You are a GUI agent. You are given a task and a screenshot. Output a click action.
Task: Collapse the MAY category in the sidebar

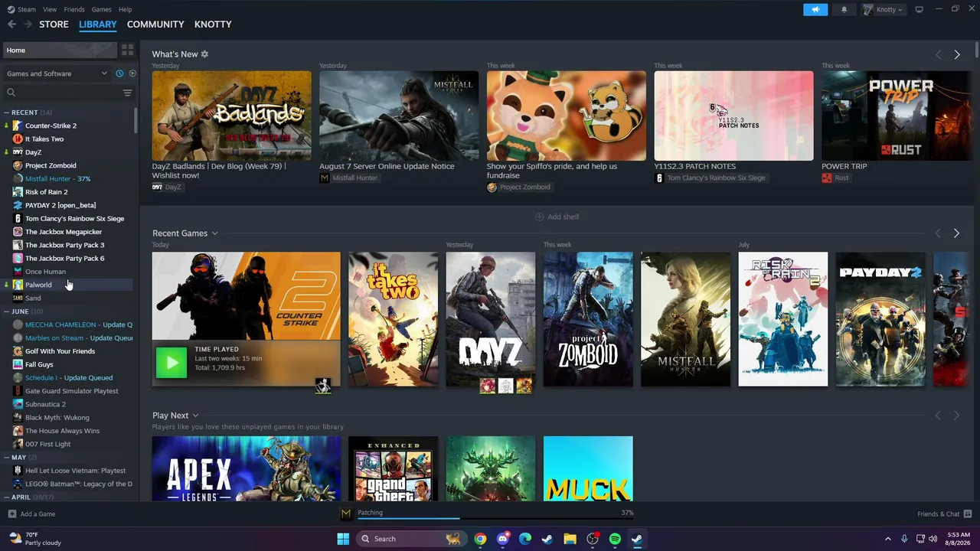click(6, 458)
